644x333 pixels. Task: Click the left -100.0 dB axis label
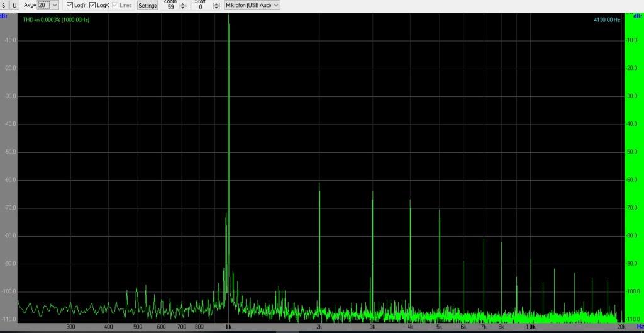click(9, 291)
